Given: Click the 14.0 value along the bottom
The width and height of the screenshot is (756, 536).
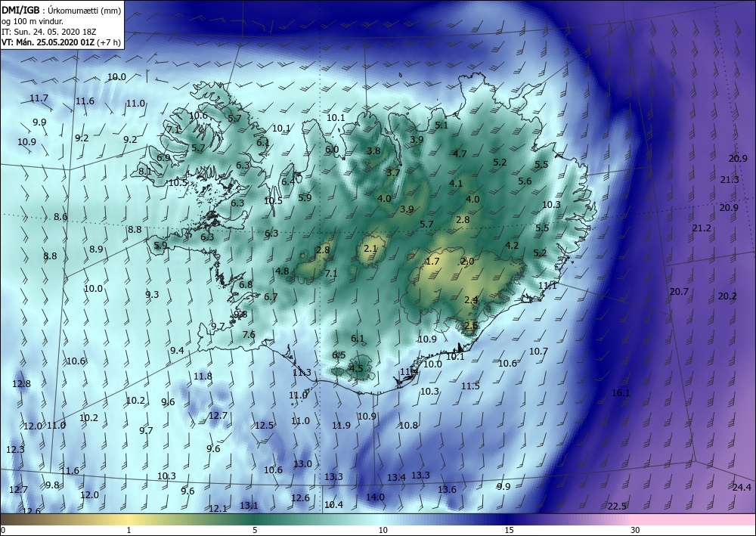Looking at the screenshot, I should [375, 497].
